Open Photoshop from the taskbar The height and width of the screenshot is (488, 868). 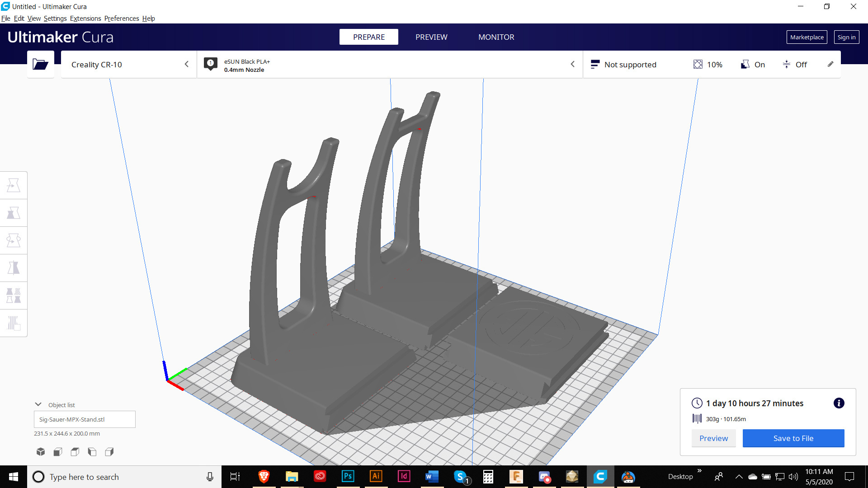(x=348, y=477)
